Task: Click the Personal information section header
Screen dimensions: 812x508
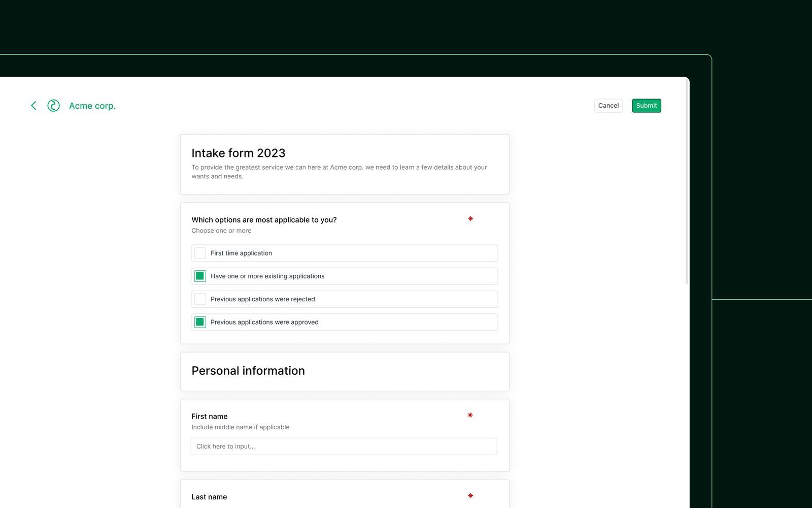Action: click(248, 371)
